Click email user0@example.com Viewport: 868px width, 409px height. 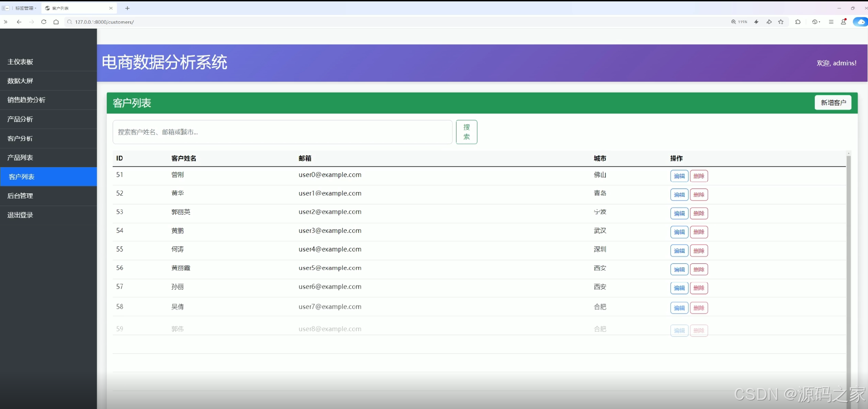click(330, 175)
